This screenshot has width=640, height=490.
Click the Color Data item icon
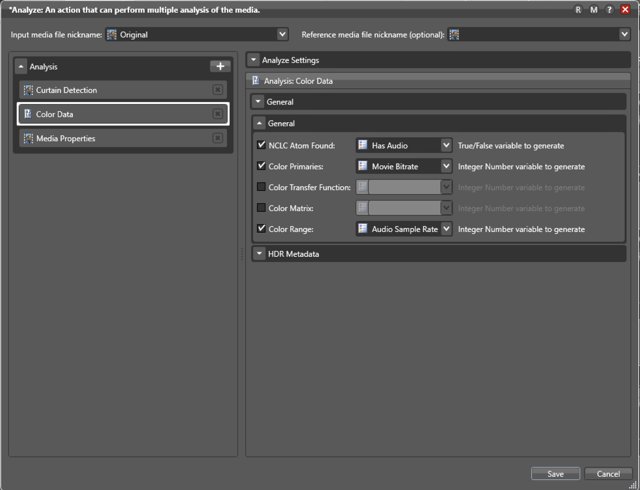(28, 114)
